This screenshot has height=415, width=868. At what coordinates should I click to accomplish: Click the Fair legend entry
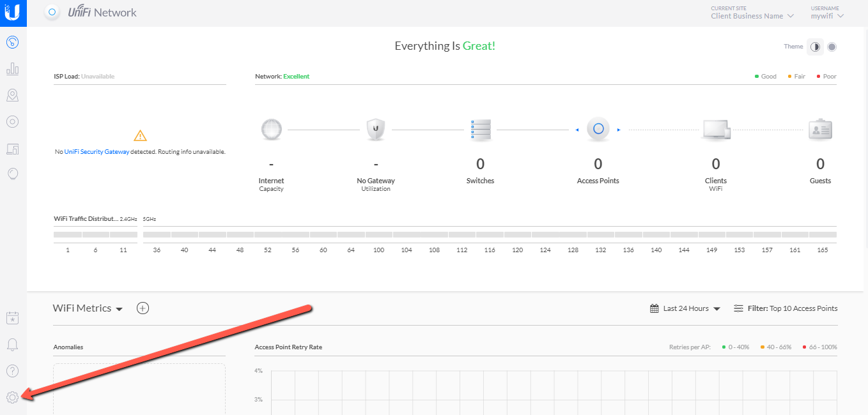pos(796,77)
